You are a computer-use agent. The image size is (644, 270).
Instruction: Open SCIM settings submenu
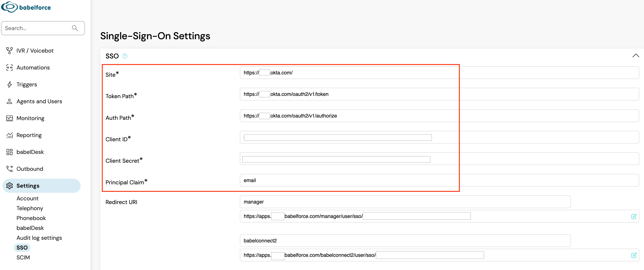[23, 257]
